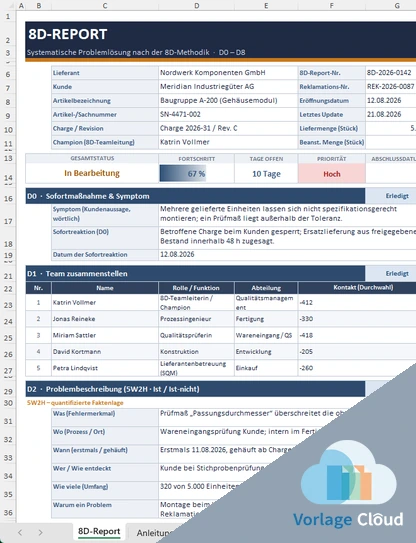Image resolution: width=416 pixels, height=543 pixels.
Task: Select the 'Artikelbezeichnung' label cell
Action: coord(105,100)
